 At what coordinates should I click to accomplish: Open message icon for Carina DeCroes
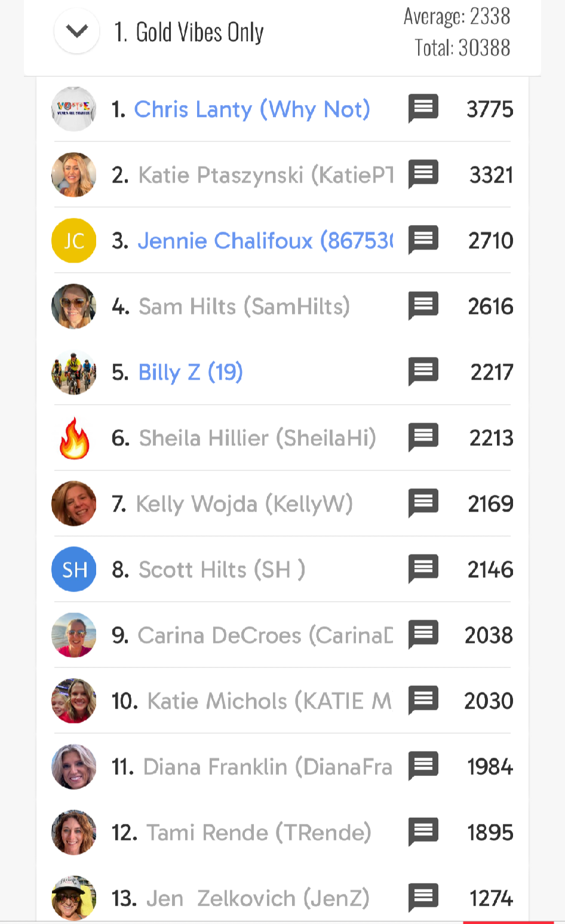tap(423, 634)
